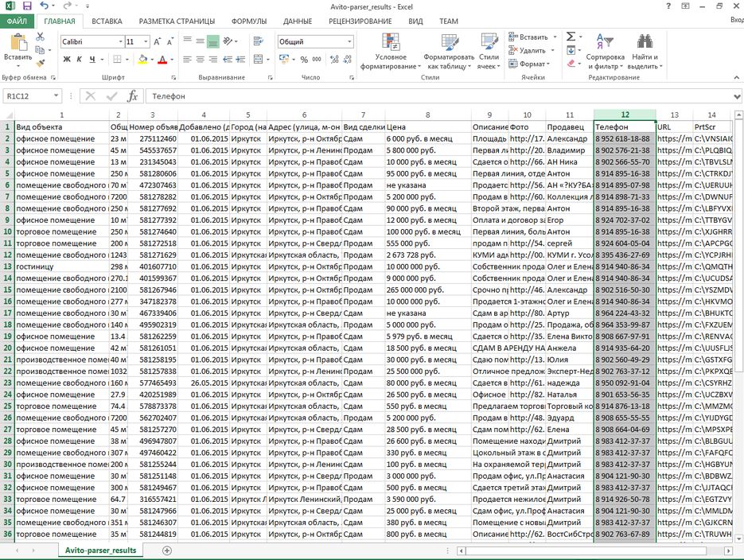Image resolution: width=744 pixels, height=560 pixels.
Task: Click the Вставить paste button
Action: [x=18, y=48]
